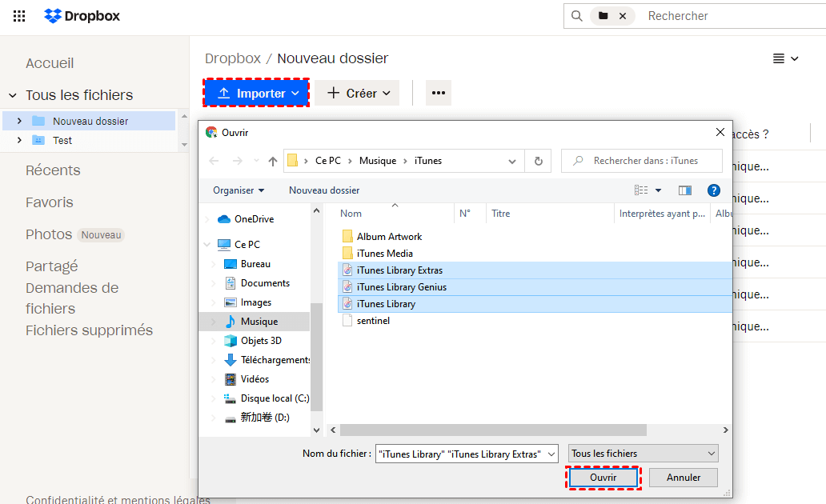Image resolution: width=826 pixels, height=504 pixels.
Task: Expand the Test folder in sidebar
Action: [19, 140]
